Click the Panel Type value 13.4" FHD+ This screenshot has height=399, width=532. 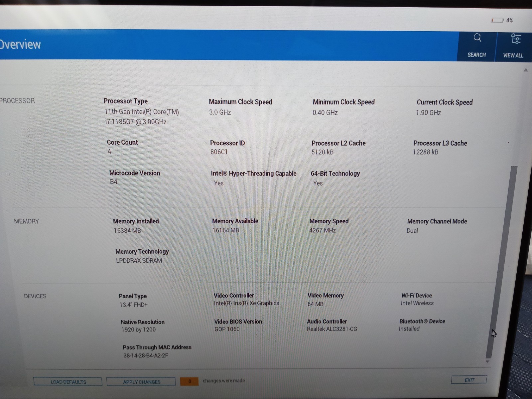coord(133,305)
